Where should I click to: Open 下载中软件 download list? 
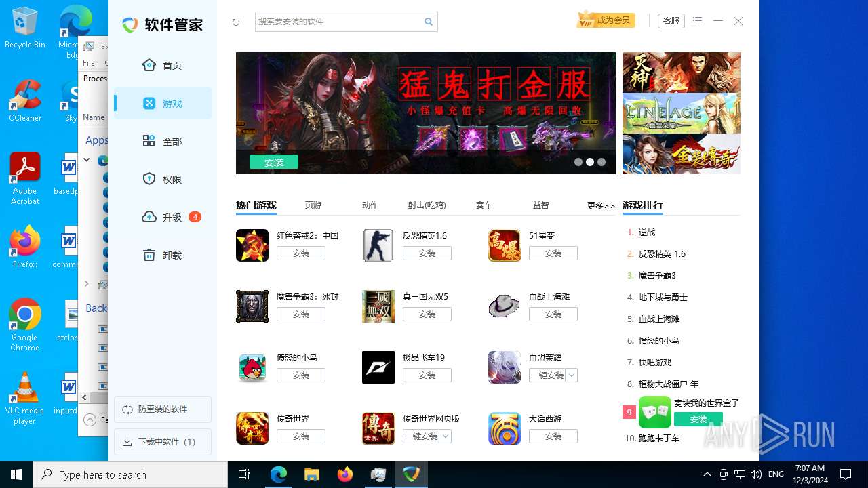[163, 442]
